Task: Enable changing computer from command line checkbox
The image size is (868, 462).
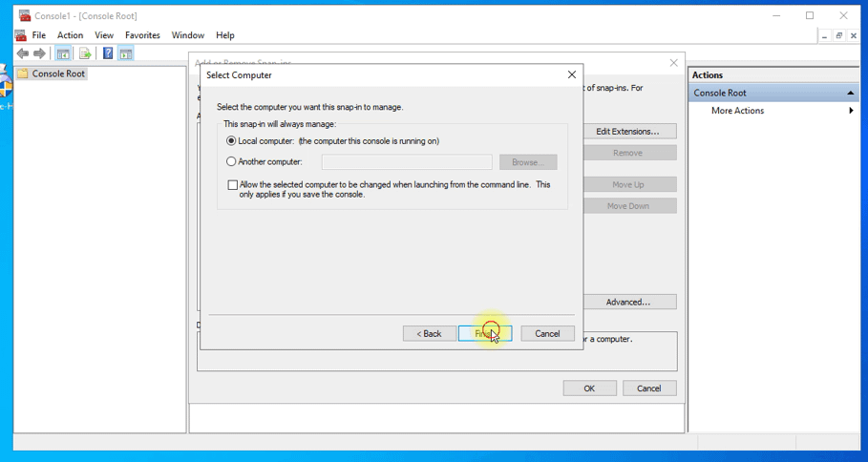Action: tap(232, 185)
